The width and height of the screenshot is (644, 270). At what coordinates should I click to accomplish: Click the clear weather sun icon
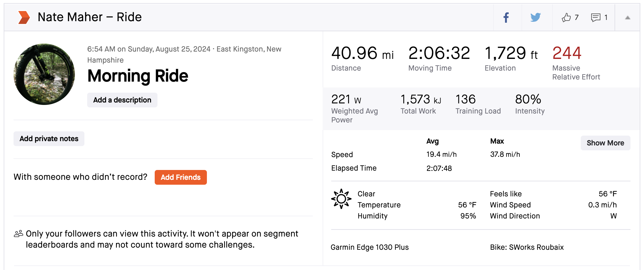(x=341, y=199)
